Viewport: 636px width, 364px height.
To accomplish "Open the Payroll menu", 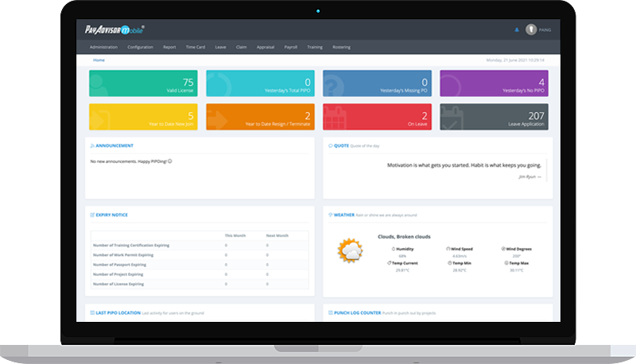I will (291, 47).
